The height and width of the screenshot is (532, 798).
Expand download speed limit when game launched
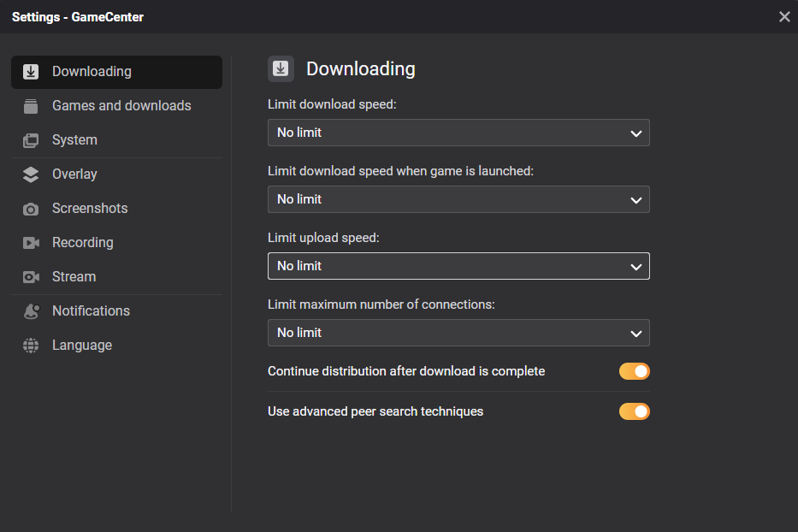point(458,199)
